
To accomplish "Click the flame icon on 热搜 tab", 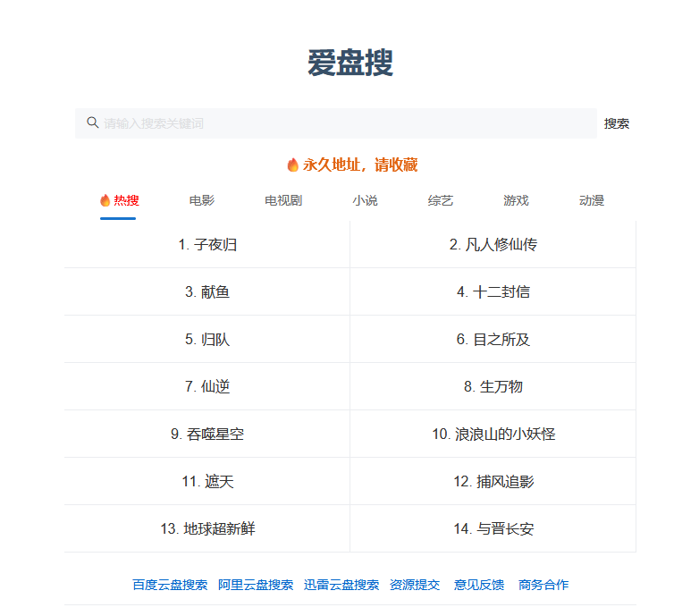I will tap(105, 200).
